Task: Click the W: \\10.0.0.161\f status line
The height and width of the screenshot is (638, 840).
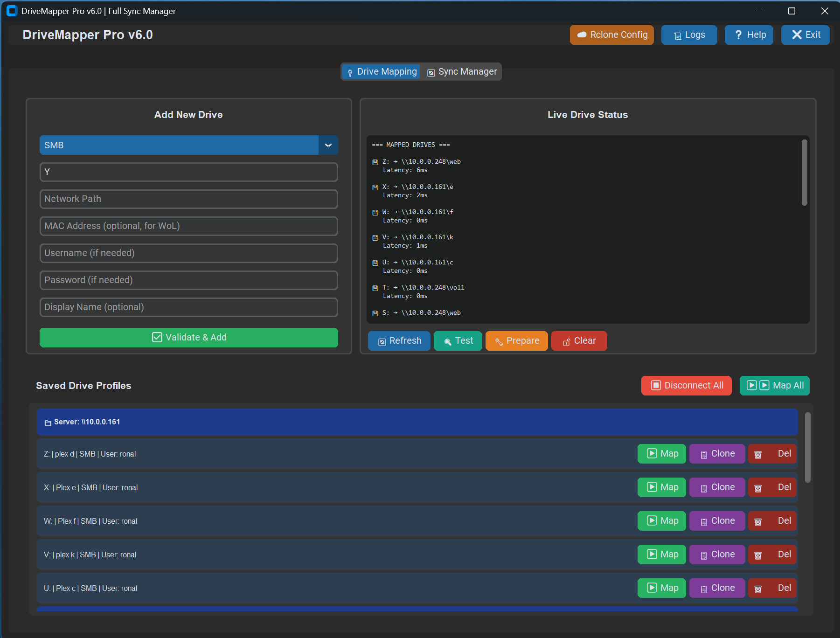Action: (412, 212)
